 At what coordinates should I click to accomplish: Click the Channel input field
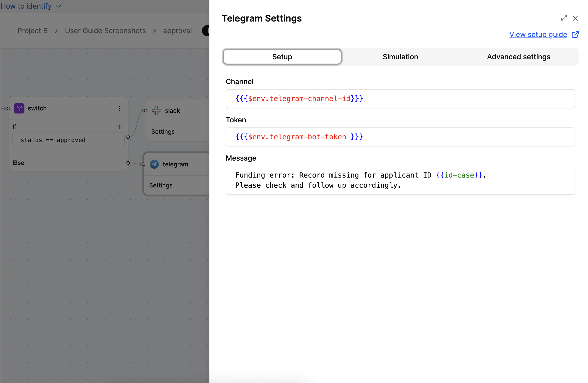[x=400, y=99]
